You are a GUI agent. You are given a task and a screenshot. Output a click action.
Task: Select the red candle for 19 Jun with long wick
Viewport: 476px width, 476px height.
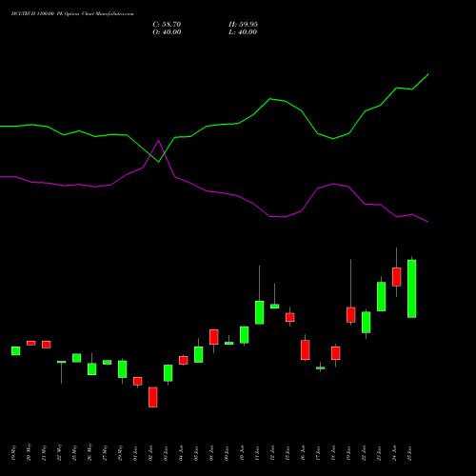point(351,314)
